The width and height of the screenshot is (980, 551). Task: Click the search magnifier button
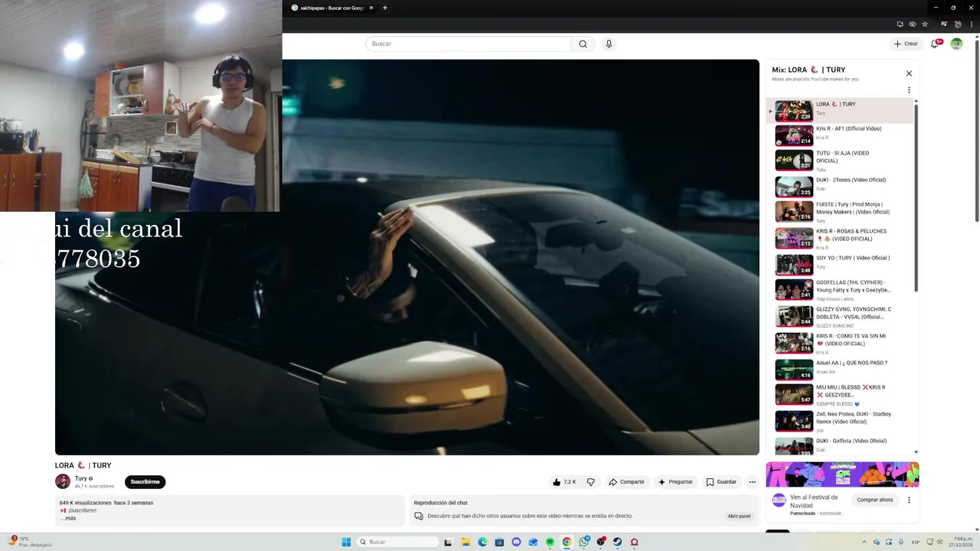click(x=583, y=44)
